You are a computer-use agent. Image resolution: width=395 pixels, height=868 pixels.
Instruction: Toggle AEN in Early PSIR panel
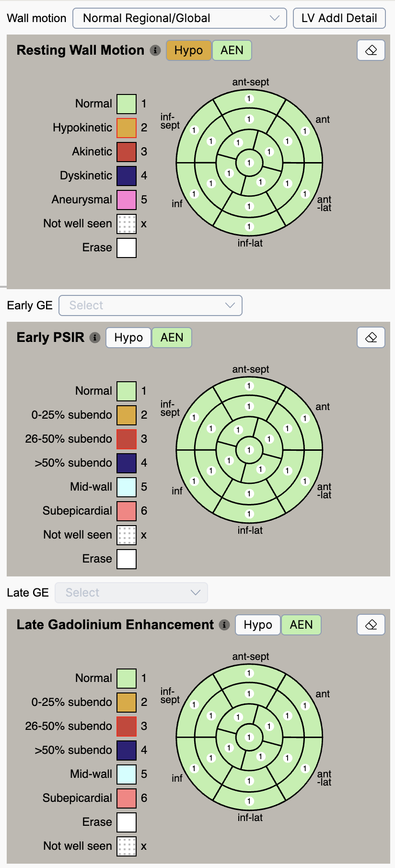pyautogui.click(x=172, y=338)
